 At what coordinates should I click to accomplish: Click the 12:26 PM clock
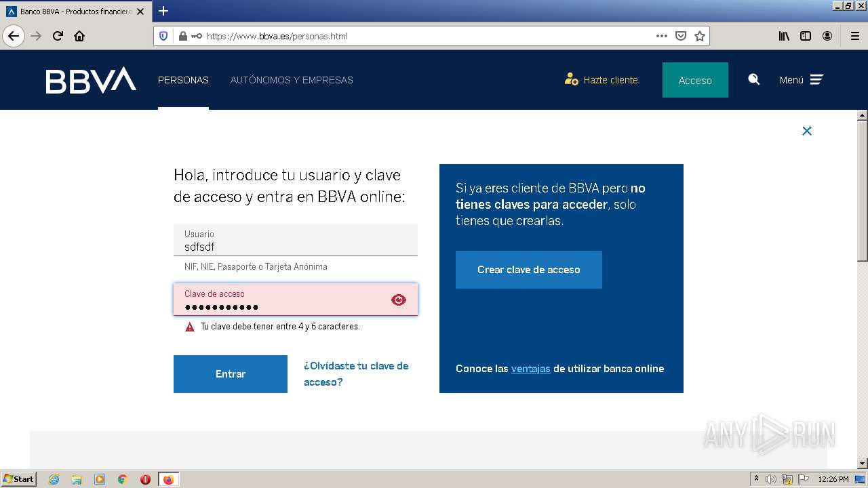click(x=833, y=479)
